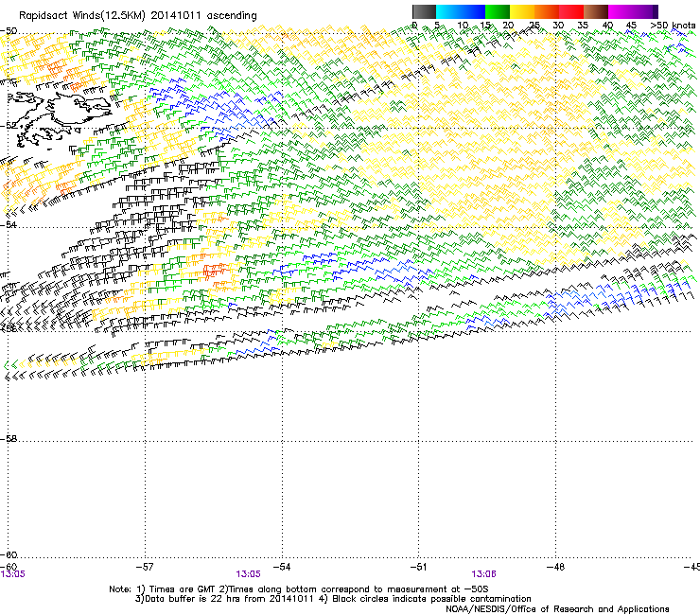Click the 13:05 timestamp beside -54 longitude label
Screen dimensions: 700x615
click(x=248, y=574)
